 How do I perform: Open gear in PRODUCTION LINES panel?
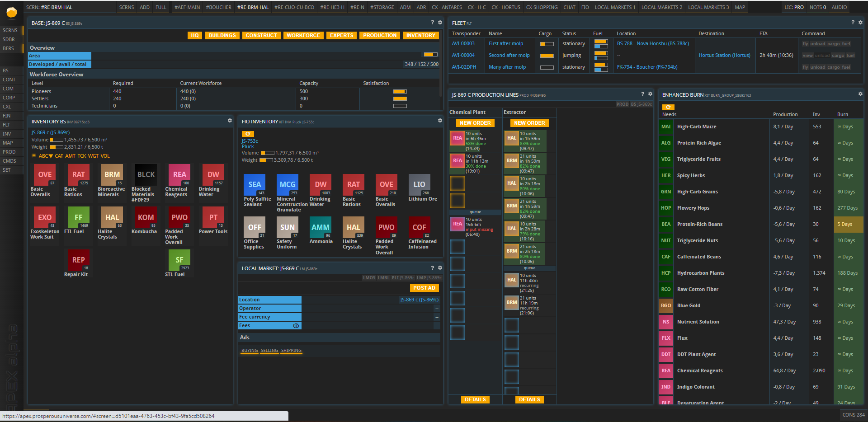coord(650,94)
